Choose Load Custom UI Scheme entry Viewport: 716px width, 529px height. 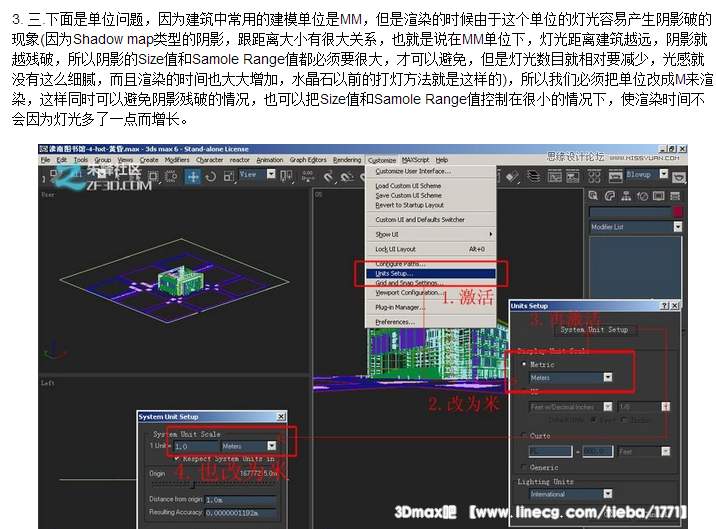[x=431, y=185]
